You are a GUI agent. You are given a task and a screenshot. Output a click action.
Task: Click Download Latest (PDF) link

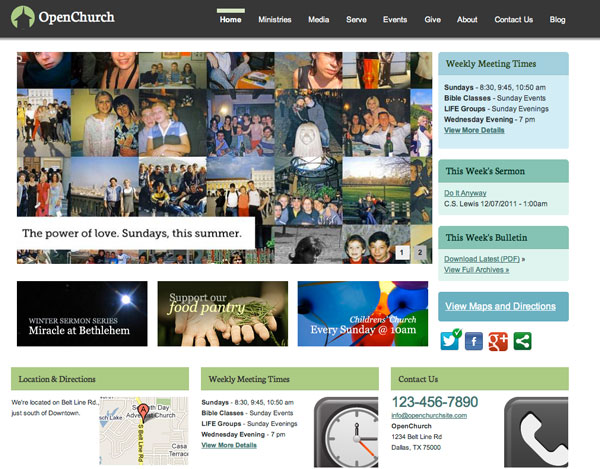[482, 259]
